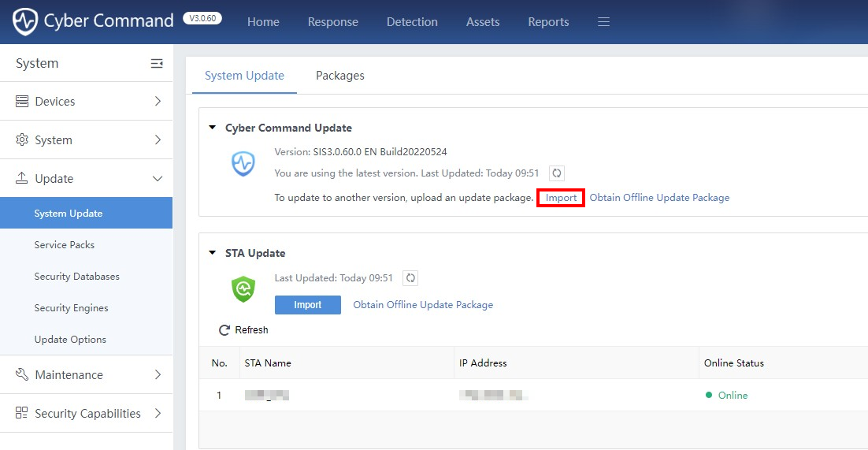Open the Response menu
The image size is (868, 450).
pos(332,22)
